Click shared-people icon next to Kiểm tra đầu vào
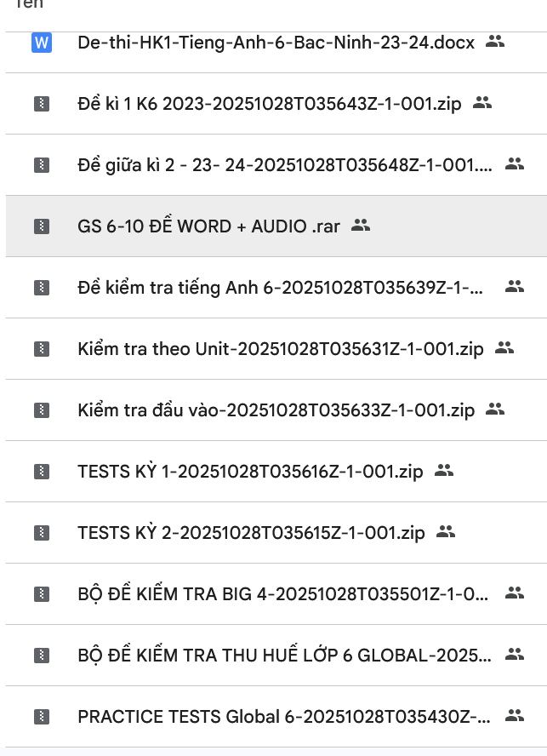Screen dimensions: 547x756 tap(495, 409)
